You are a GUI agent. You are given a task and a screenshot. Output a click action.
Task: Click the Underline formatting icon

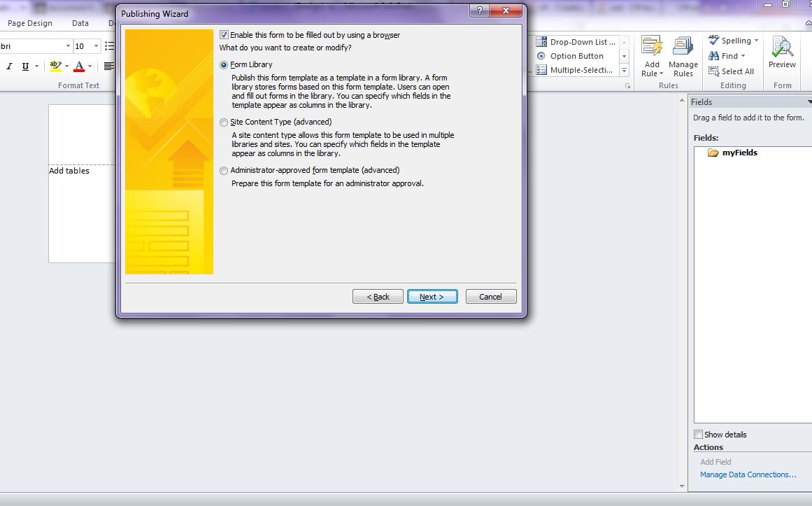25,66
